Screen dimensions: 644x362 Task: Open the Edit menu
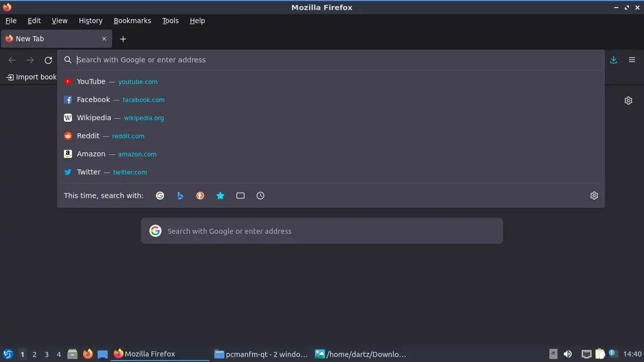click(x=34, y=21)
